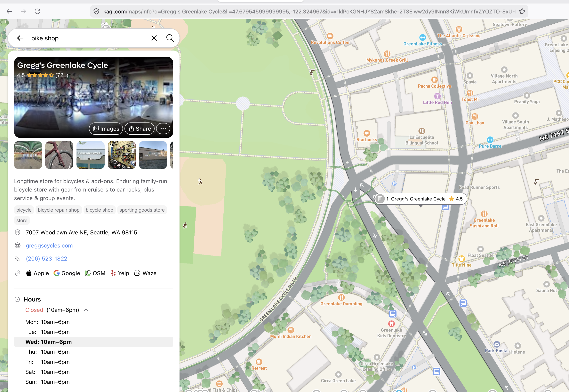Image resolution: width=569 pixels, height=392 pixels.
Task: Bookmark this page with star icon
Action: (522, 11)
